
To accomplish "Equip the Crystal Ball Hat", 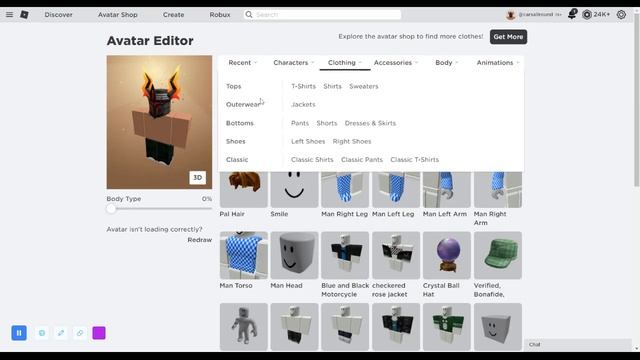I will point(447,256).
